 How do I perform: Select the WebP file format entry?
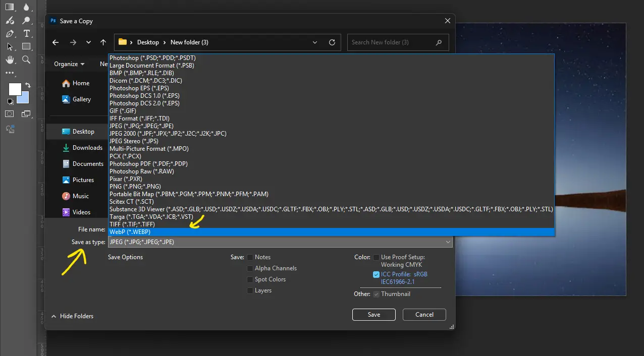(130, 231)
